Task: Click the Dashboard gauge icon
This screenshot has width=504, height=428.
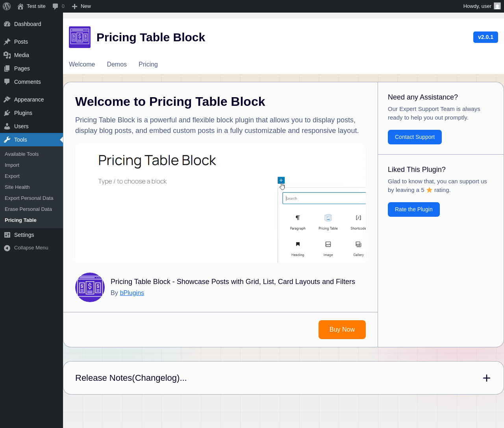Action: 7,24
